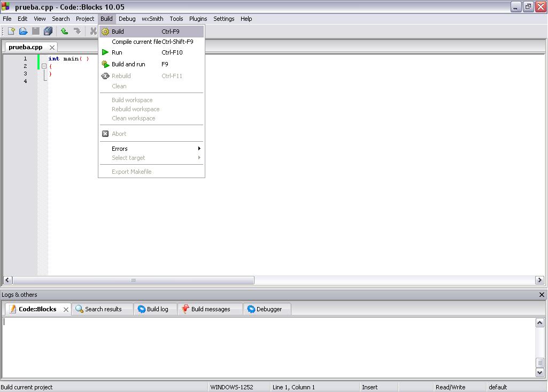Image resolution: width=548 pixels, height=392 pixels.
Task: Open the File menu
Action: click(x=7, y=19)
